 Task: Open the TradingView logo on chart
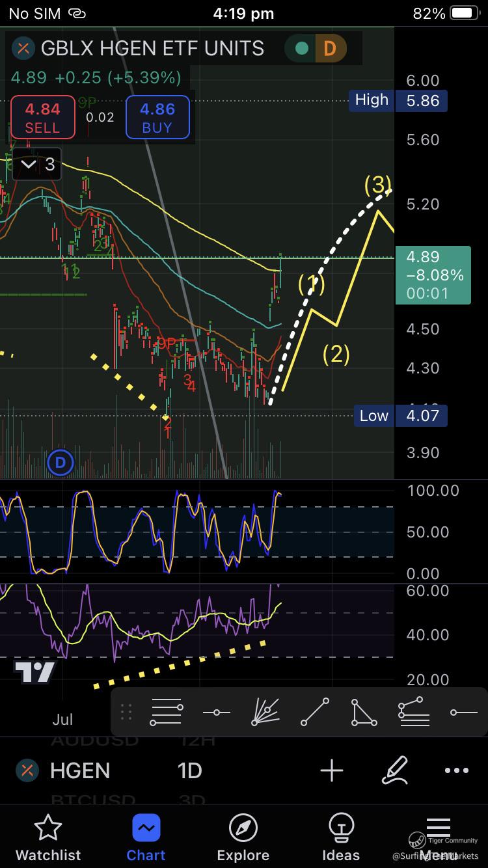[x=36, y=672]
